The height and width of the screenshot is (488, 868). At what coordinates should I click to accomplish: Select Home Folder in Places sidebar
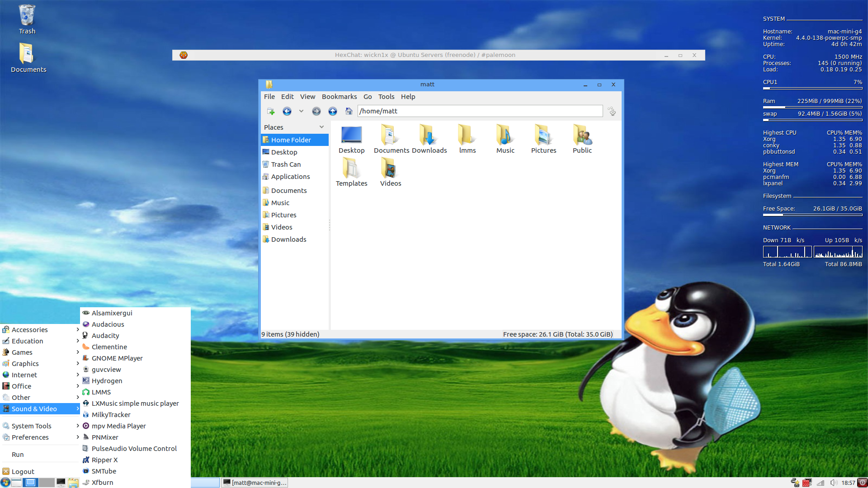click(x=295, y=140)
